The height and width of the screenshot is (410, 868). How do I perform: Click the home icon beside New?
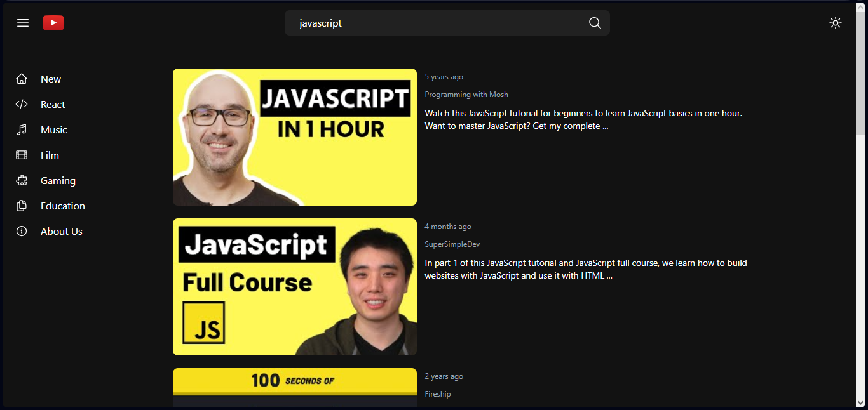tap(22, 79)
